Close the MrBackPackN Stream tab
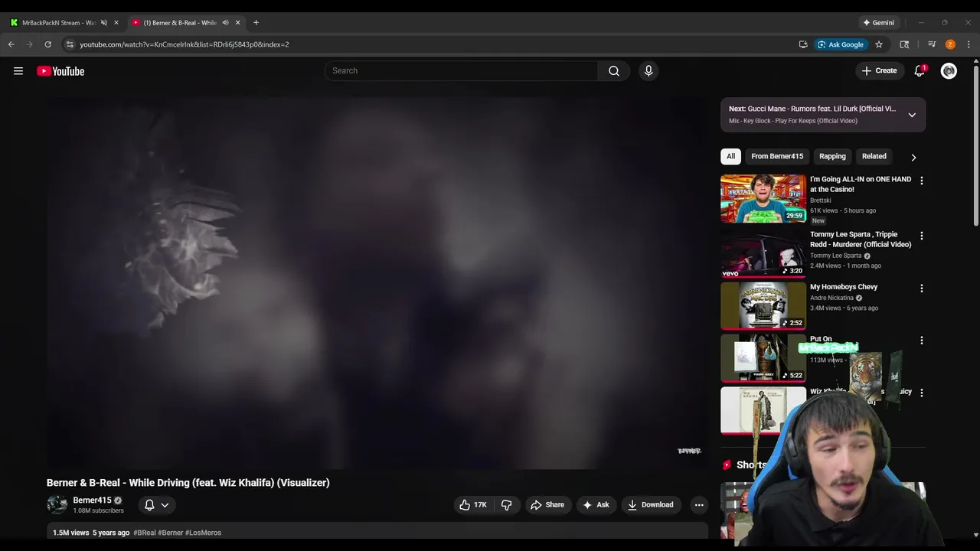Screen dimensions: 980x551 click(116, 22)
